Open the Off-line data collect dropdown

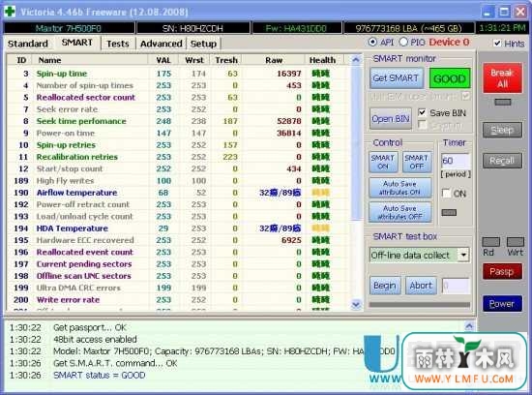click(463, 255)
